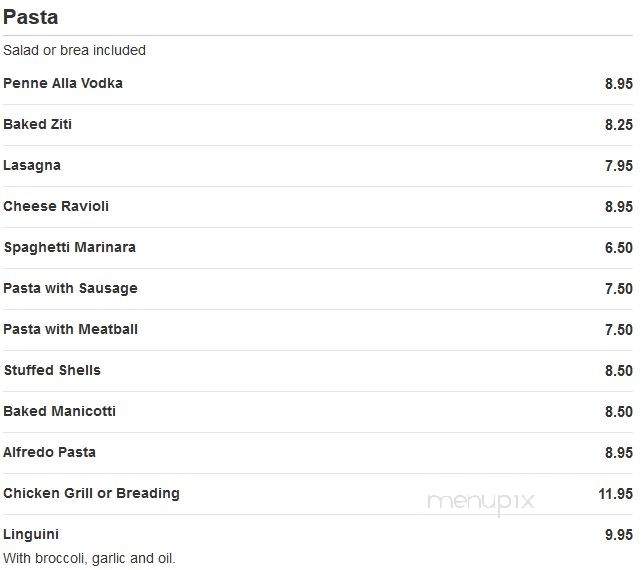Click the Linguini description about broccoli, garlic and oil
The image size is (642, 570).
point(89,558)
